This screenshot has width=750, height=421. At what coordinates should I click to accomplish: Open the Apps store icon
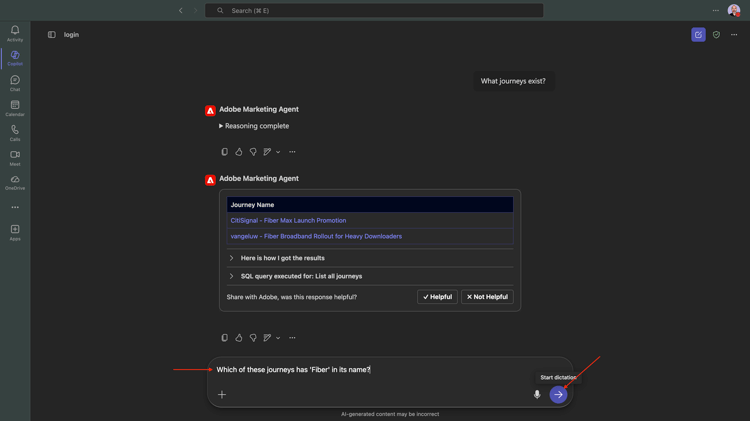tap(15, 233)
